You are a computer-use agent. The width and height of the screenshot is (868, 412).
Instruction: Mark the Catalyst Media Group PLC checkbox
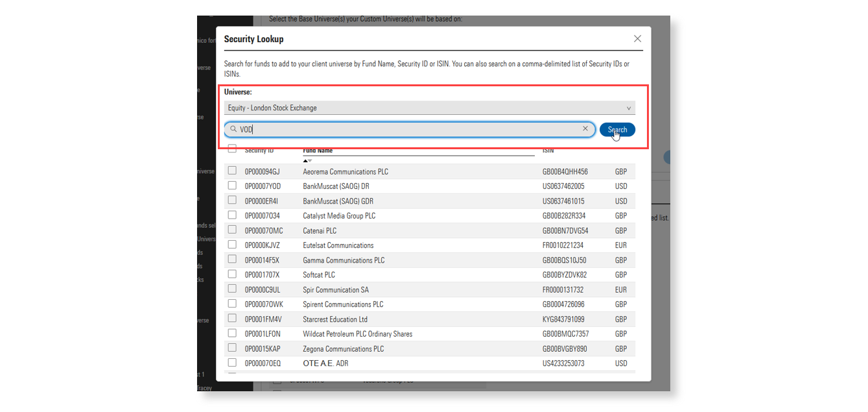(x=232, y=215)
